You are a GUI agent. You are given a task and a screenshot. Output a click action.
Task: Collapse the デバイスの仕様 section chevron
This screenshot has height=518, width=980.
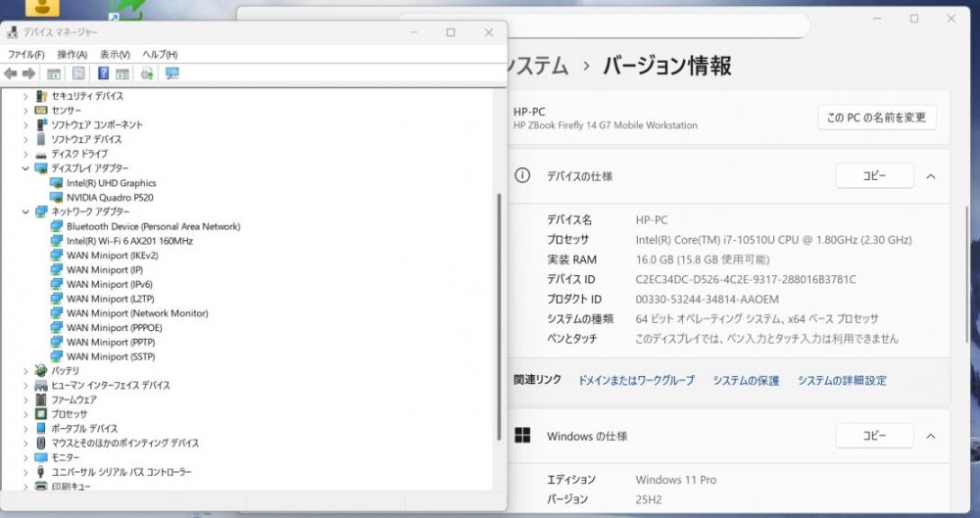coord(931,176)
